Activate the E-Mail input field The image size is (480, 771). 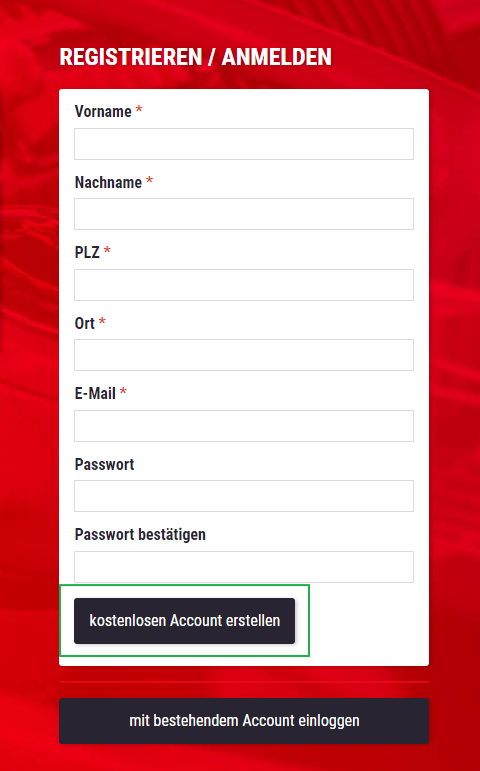pos(244,426)
